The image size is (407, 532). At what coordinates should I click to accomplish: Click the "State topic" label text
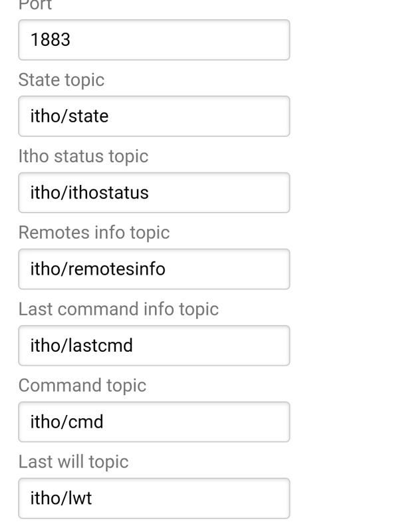pyautogui.click(x=61, y=80)
